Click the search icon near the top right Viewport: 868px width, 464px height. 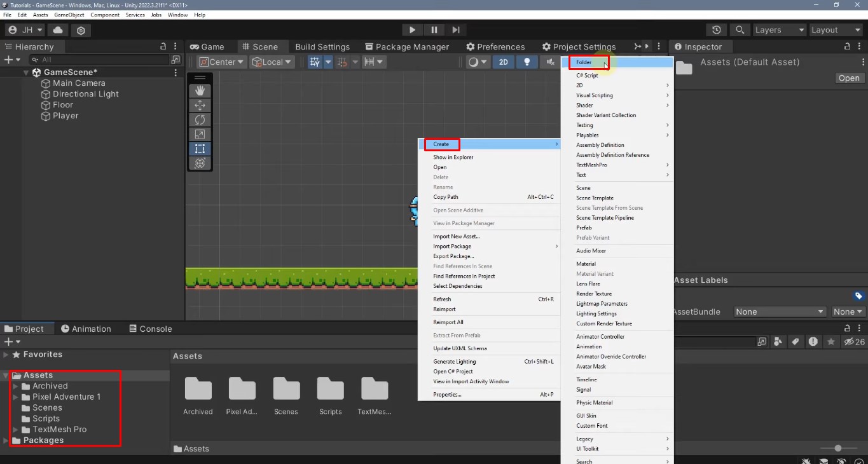point(740,30)
